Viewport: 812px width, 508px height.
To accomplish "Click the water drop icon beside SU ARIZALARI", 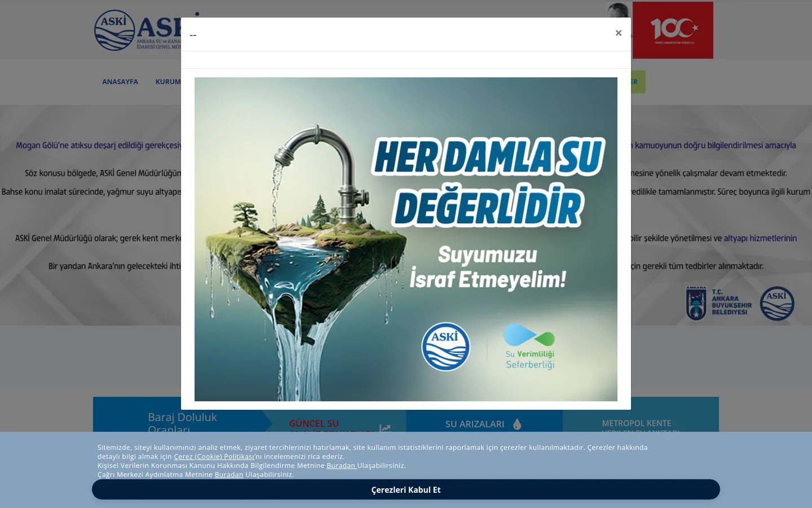I will (x=517, y=424).
